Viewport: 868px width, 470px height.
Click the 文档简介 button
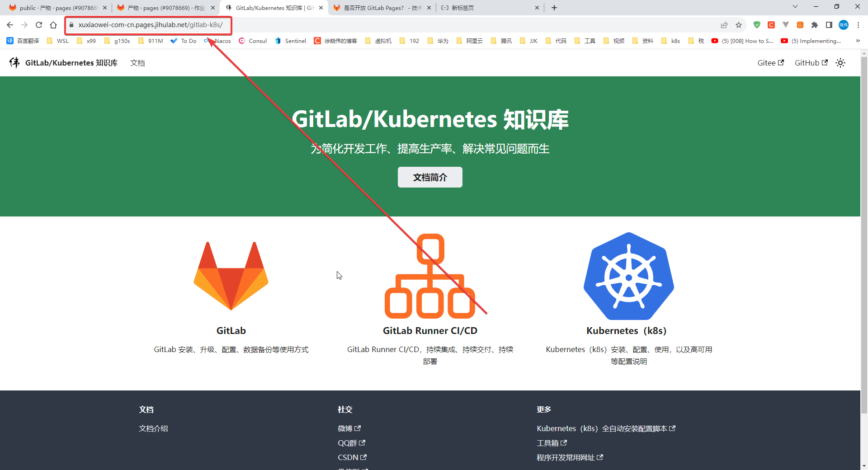click(x=430, y=177)
